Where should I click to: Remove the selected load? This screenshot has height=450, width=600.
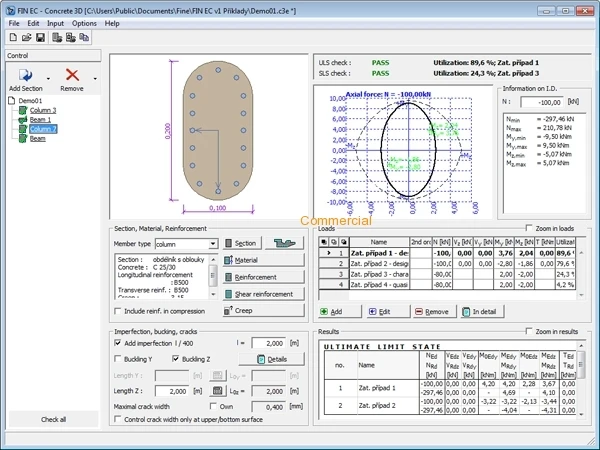pyautogui.click(x=435, y=311)
